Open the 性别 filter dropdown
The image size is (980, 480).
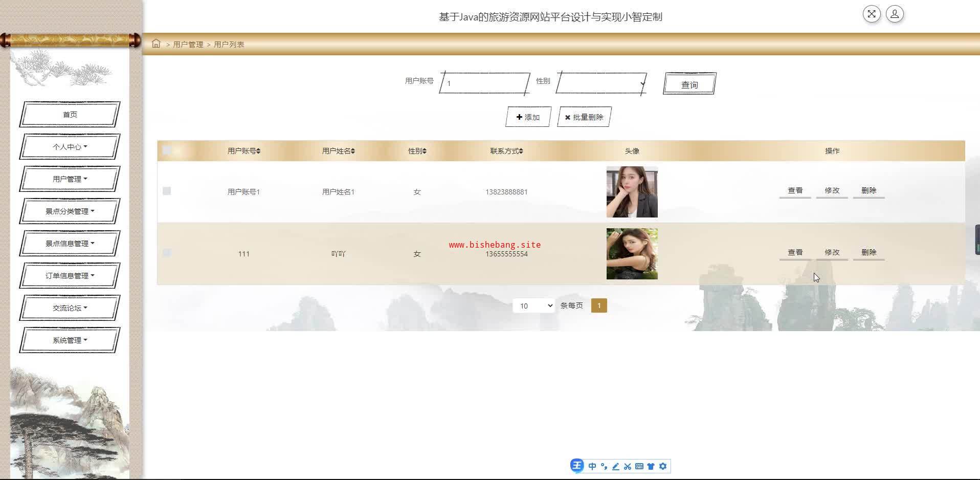coord(601,83)
